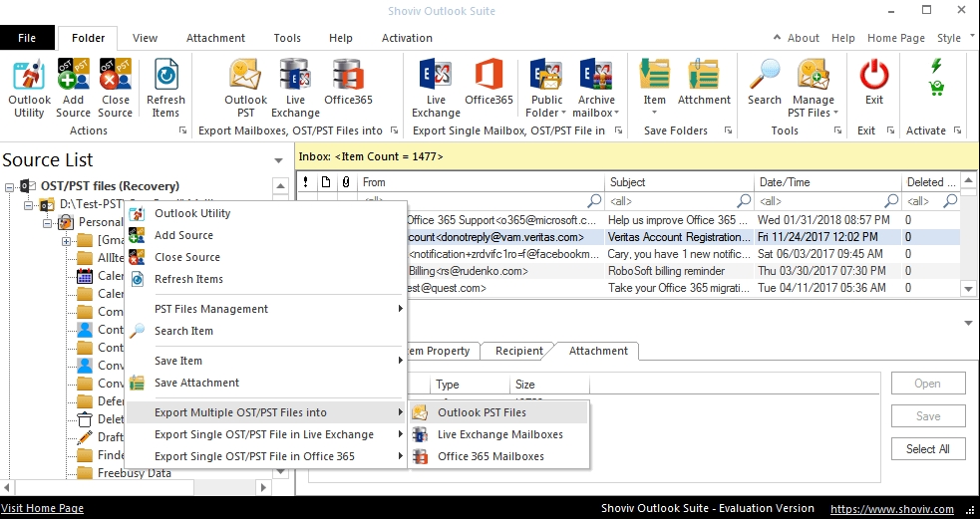
Task: Sort by Subject column header
Action: pyautogui.click(x=679, y=182)
